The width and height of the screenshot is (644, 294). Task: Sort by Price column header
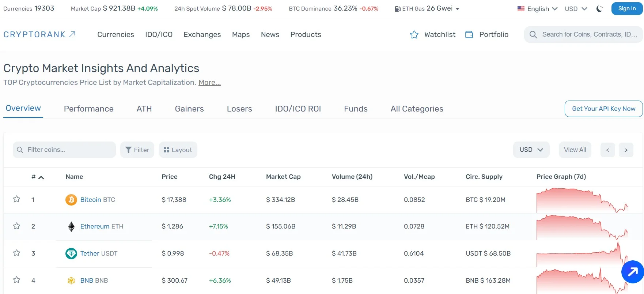[x=170, y=177]
